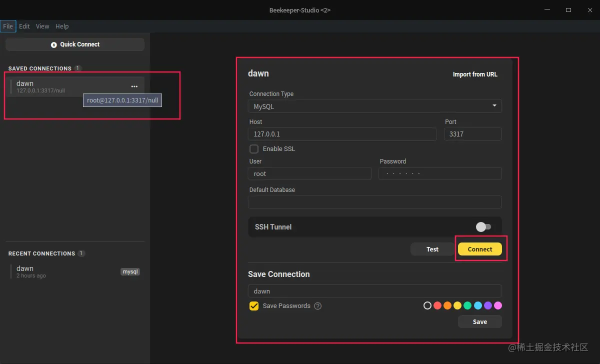Click the dawn connection title heading
The height and width of the screenshot is (364, 600).
258,73
